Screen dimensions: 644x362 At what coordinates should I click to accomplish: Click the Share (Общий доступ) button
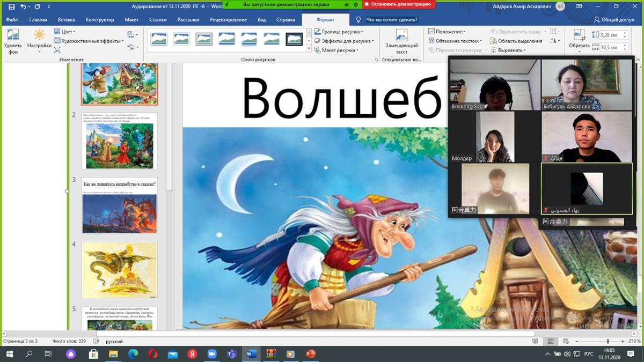[x=614, y=20]
